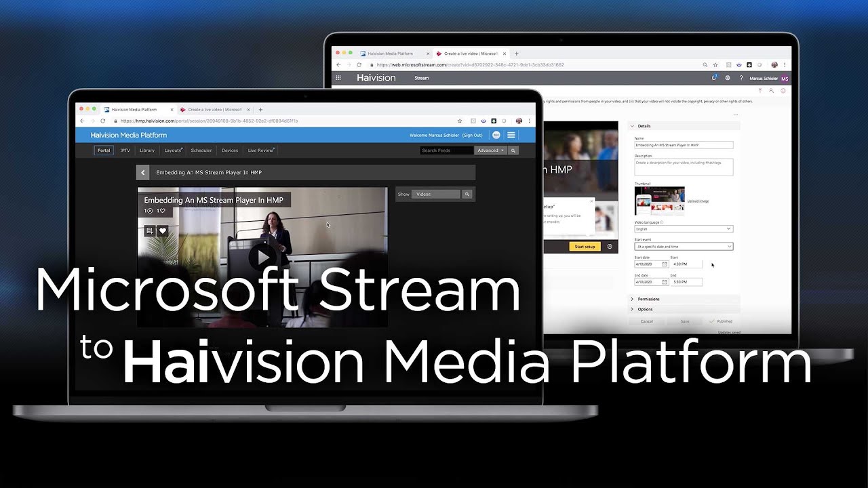868x488 pixels.
Task: Reload the Microsoft Stream page
Action: click(x=359, y=64)
